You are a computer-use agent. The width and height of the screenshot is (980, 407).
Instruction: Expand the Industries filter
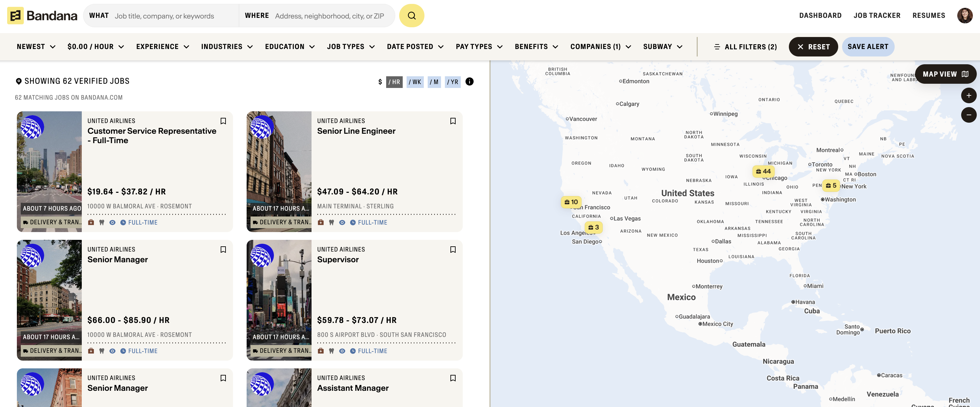[x=227, y=47]
